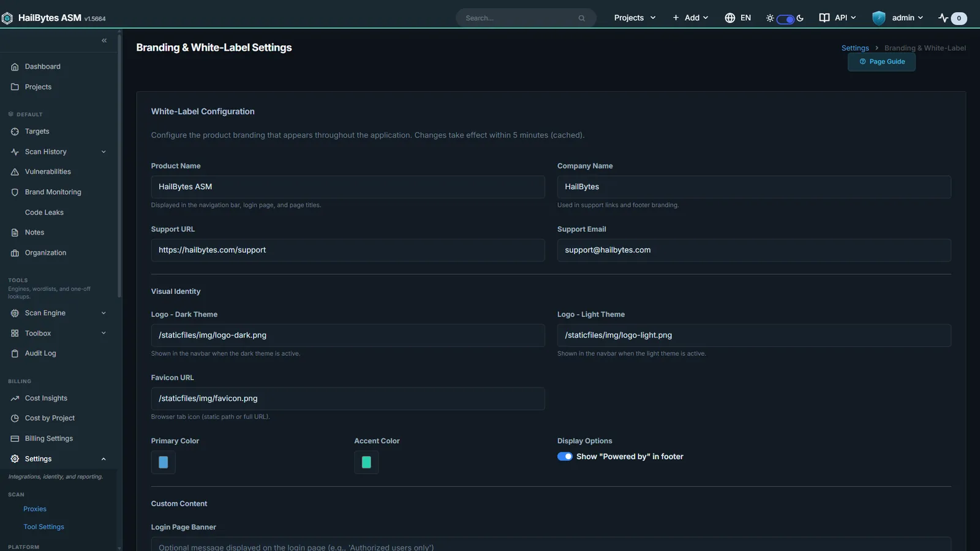
Task: Expand the Toolbox submenu chevron
Action: [x=104, y=333]
